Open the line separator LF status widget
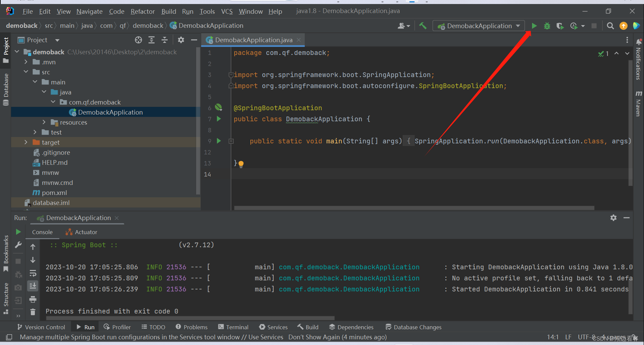Viewport: 644px width, 345px height. [x=568, y=337]
